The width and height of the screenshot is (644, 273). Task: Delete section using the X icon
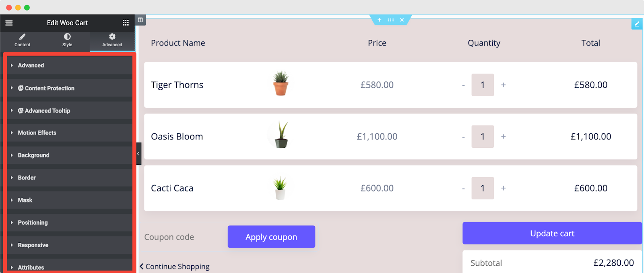pos(402,20)
